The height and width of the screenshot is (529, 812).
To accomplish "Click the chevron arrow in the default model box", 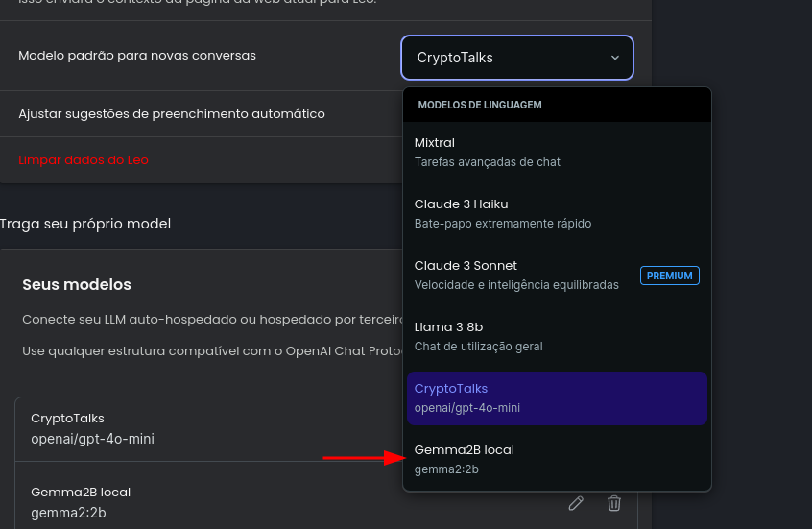I will point(615,58).
